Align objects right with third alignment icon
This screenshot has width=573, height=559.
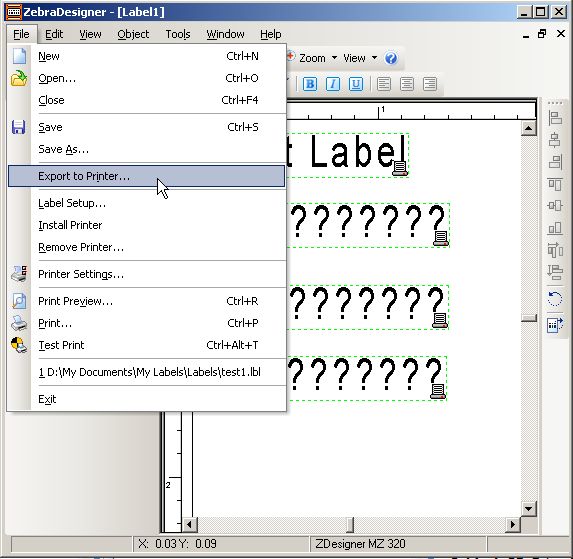tap(555, 162)
